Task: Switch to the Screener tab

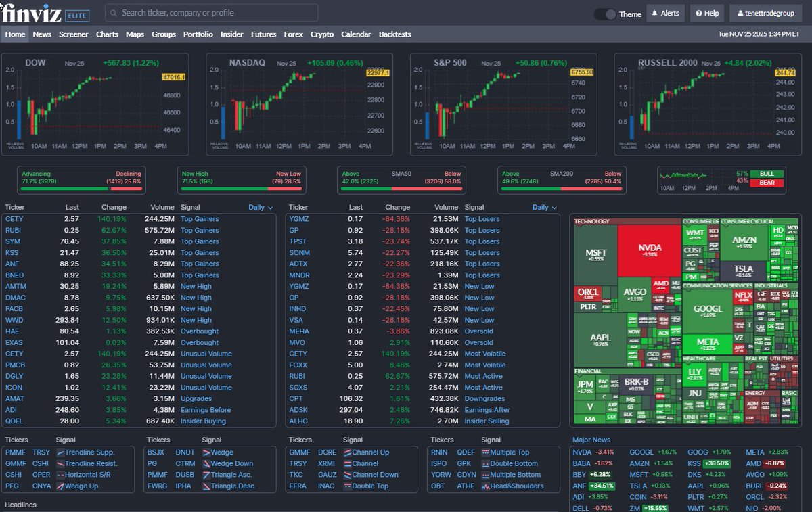Action: tap(73, 34)
